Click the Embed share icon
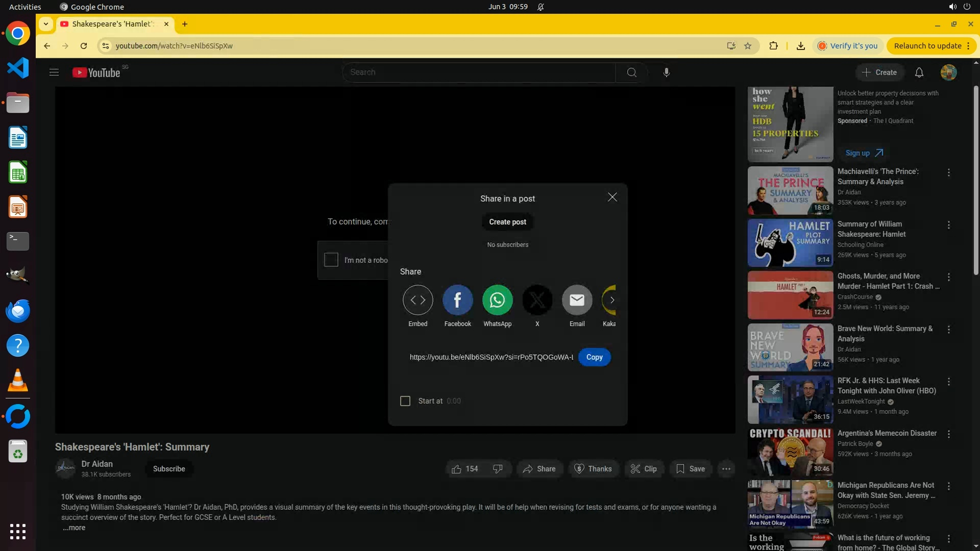 418,300
